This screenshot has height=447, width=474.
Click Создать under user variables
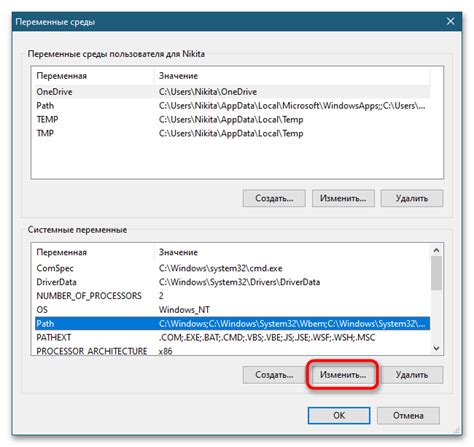274,198
